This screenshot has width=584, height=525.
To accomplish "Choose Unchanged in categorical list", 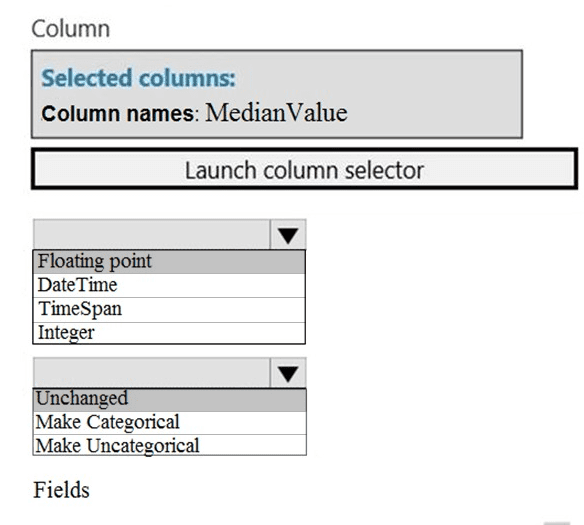I will pos(170,400).
